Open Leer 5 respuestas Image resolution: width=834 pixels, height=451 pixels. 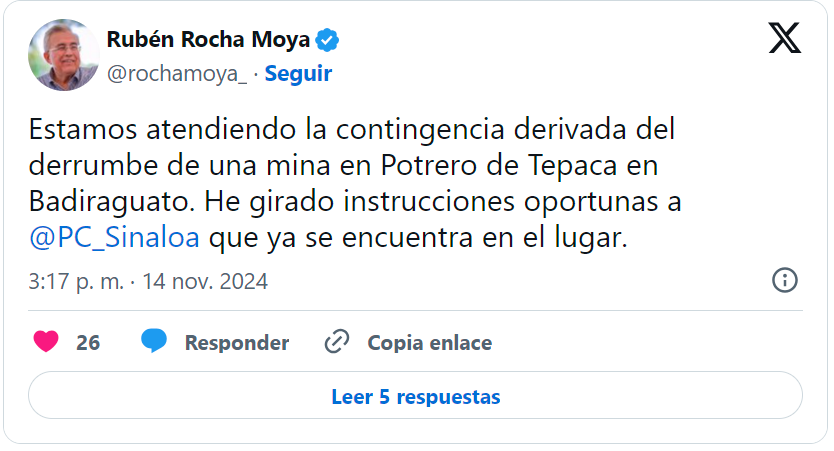click(415, 397)
